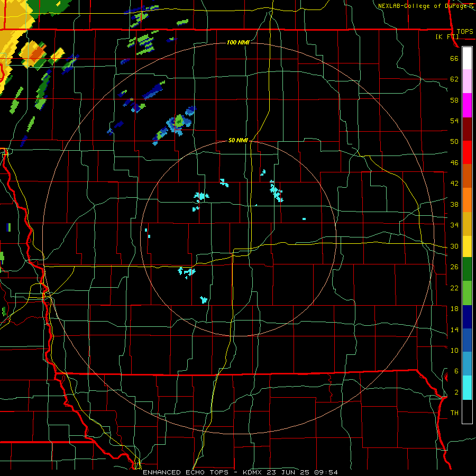Click legend value 26
Screen dimensions: 476x476
tap(454, 267)
